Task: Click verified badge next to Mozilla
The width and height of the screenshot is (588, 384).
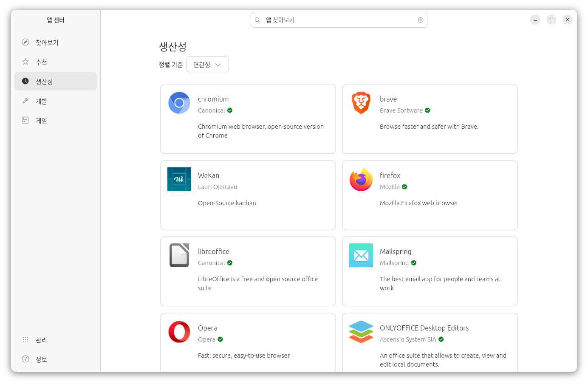Action: click(404, 187)
